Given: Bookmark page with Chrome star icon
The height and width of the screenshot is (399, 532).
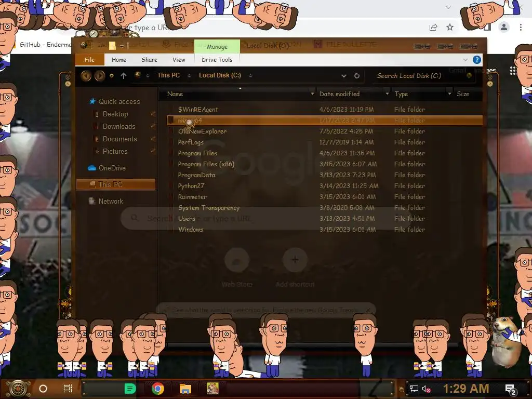Looking at the screenshot, I should 450,27.
